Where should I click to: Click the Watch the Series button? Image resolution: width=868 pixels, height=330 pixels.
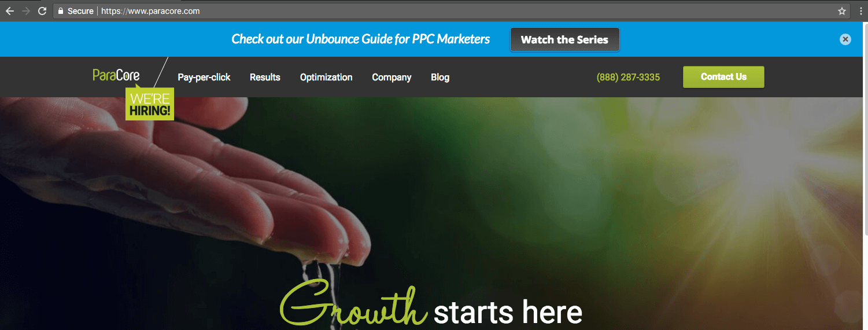[564, 39]
